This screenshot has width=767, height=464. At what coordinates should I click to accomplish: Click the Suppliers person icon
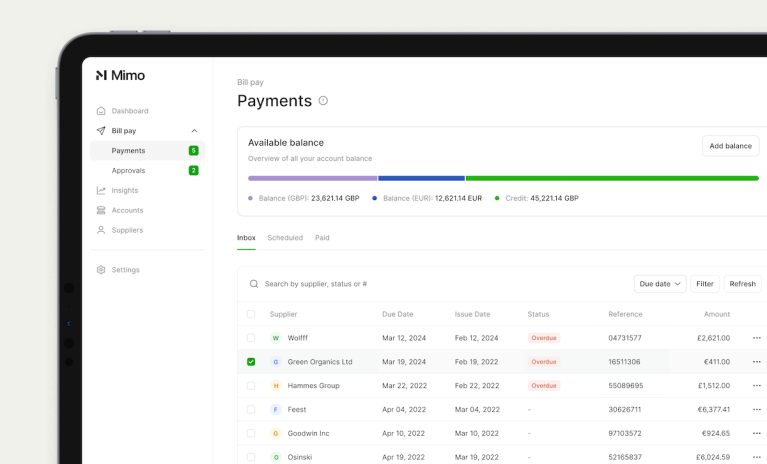click(101, 230)
